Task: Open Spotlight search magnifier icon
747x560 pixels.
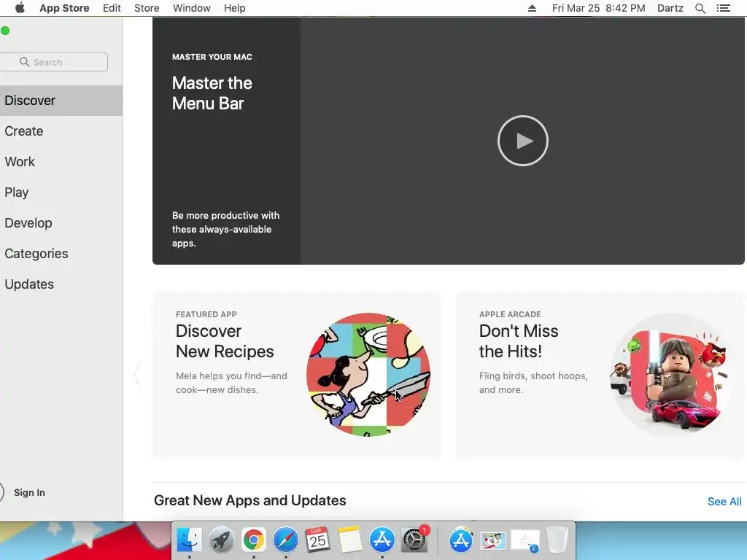Action: [x=700, y=8]
